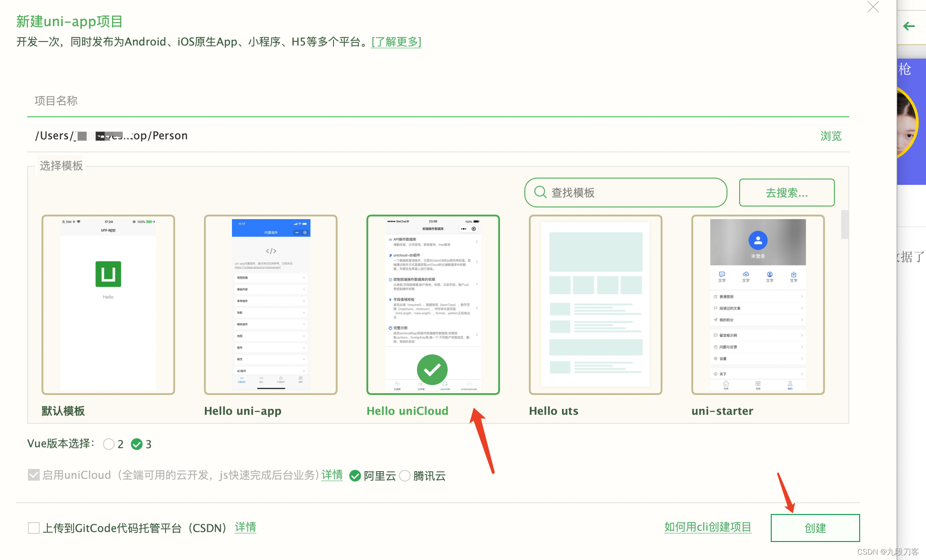Focus the 项目名称 input field
The width and height of the screenshot is (926, 560).
tap(438, 101)
